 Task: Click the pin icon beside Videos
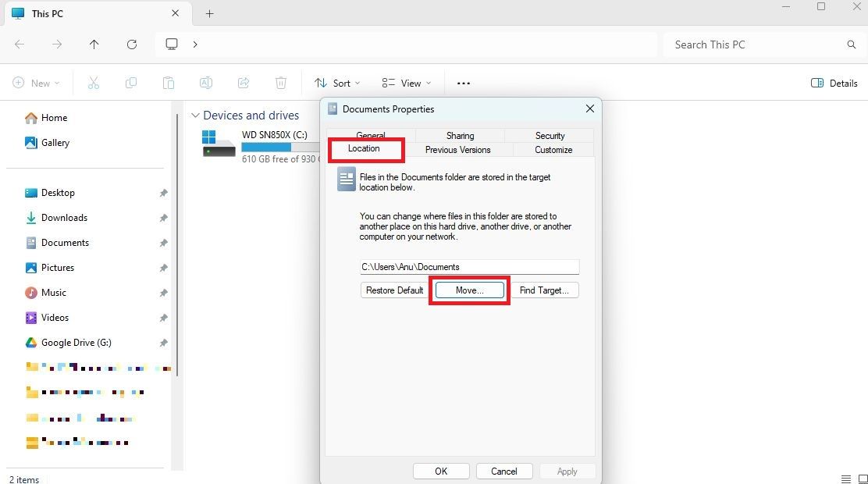coord(163,317)
